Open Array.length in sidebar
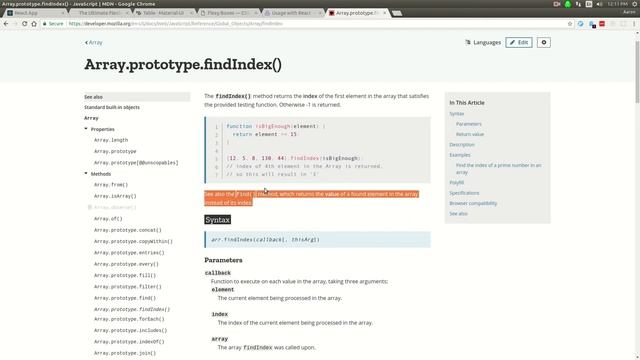The image size is (640, 360). (111, 140)
